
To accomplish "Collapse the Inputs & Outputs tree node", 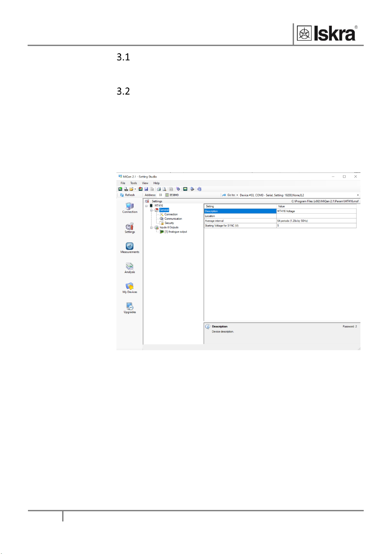I will [x=152, y=228].
